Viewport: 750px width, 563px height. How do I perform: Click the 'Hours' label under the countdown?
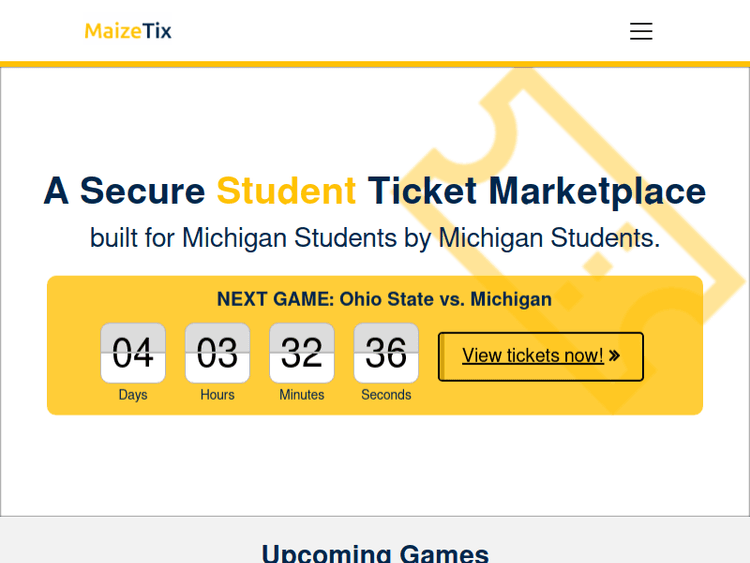(x=217, y=395)
